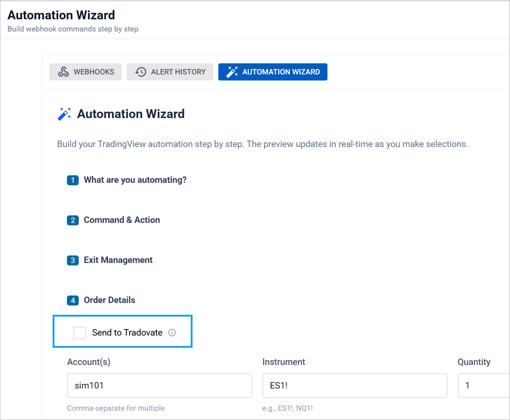Select the Automation Wizard tab
510x420 pixels.
273,72
